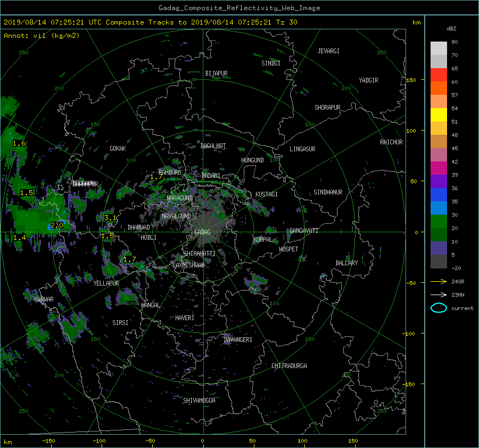Select the magenta swatch in the dBZ scale
Image resolution: width=479 pixels, height=448 pixels.
coord(439,168)
